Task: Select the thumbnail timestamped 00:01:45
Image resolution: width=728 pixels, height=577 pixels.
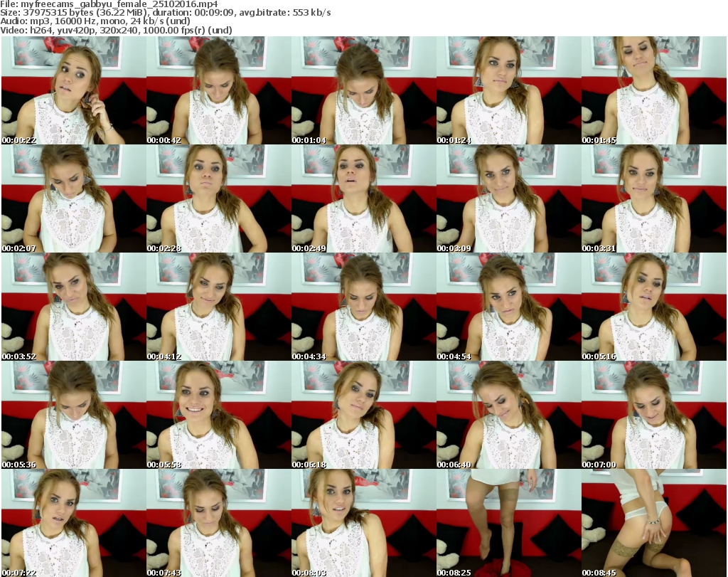Action: pos(654,90)
